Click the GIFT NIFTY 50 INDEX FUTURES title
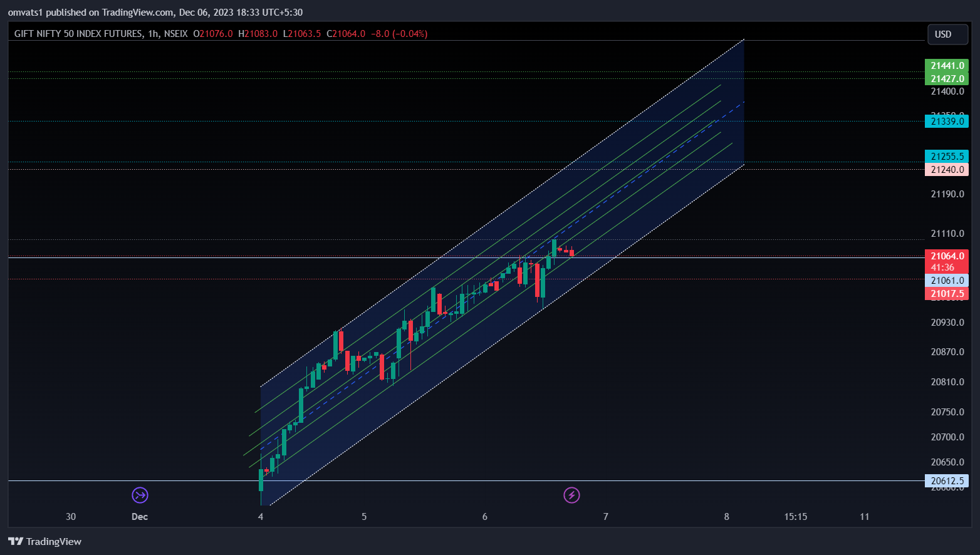Viewport: 980px width, 555px height. click(x=78, y=34)
